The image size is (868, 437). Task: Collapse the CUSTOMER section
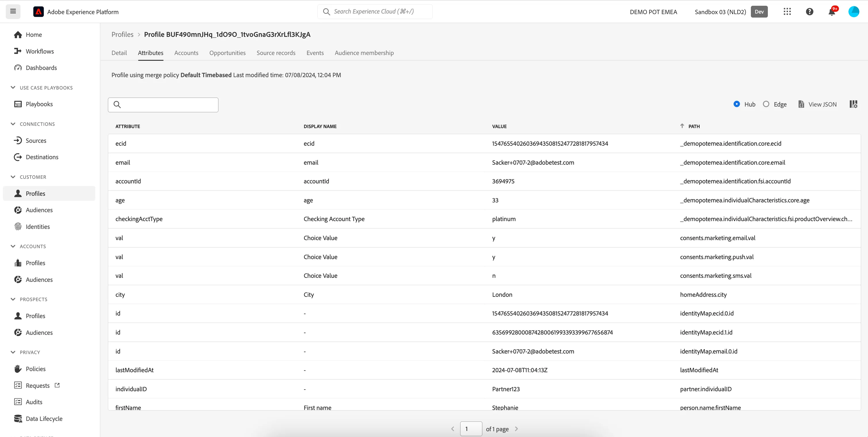(13, 177)
